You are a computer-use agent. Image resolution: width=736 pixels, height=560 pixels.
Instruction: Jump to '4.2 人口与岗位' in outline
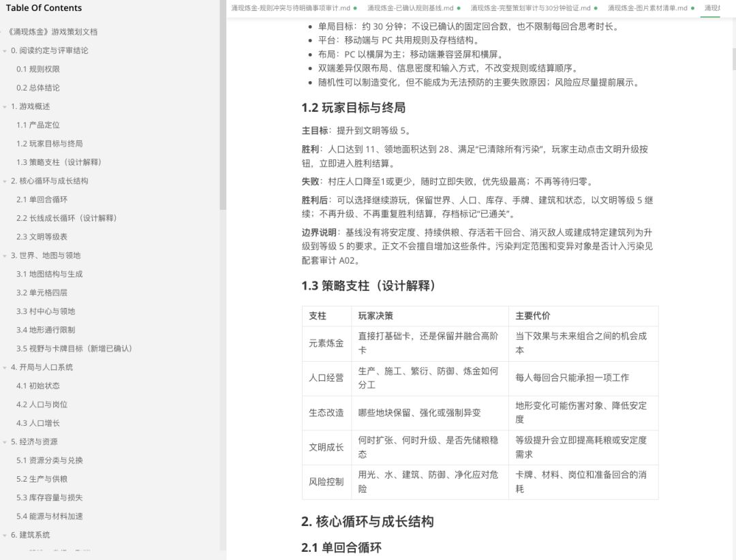point(42,405)
